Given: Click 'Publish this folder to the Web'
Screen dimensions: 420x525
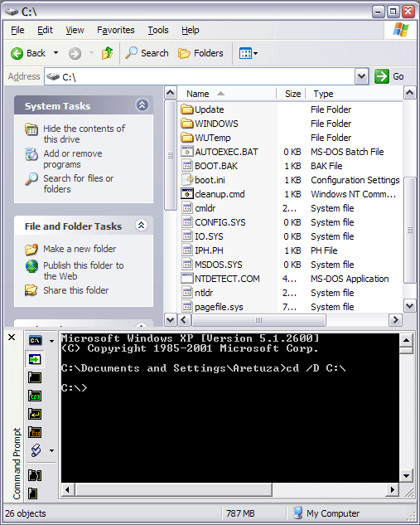Looking at the screenshot, I should (x=84, y=270).
